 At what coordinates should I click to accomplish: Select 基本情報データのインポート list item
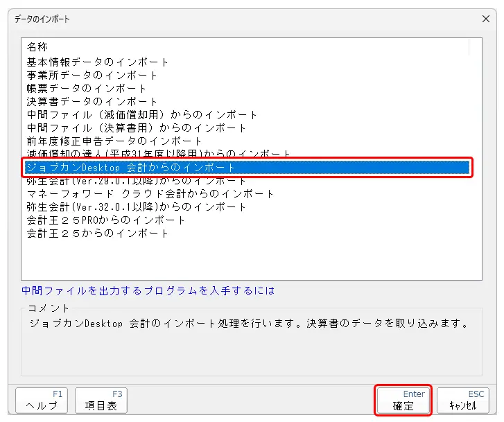98,62
